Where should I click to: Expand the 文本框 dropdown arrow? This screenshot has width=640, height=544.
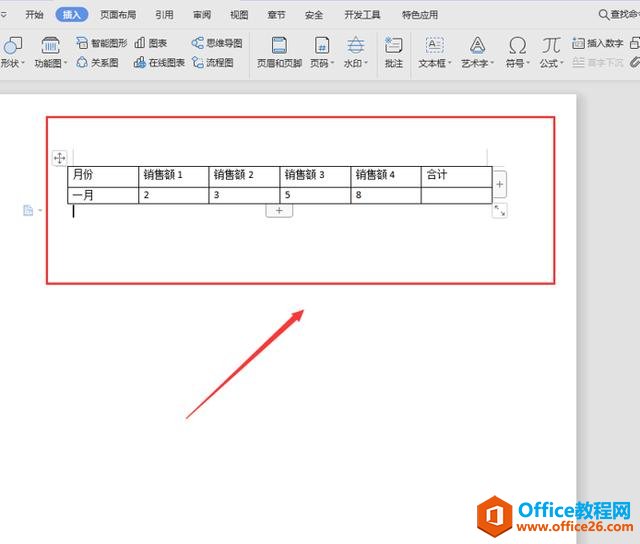tap(450, 63)
